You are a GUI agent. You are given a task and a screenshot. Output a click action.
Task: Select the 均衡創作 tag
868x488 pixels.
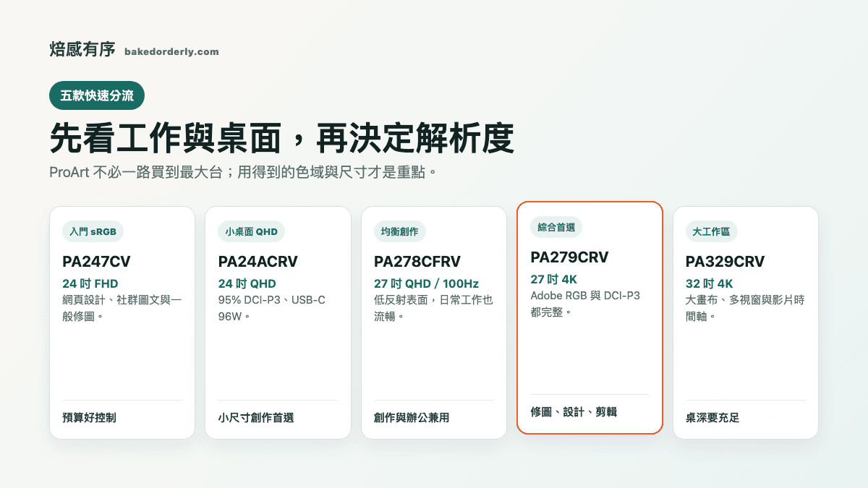(400, 231)
